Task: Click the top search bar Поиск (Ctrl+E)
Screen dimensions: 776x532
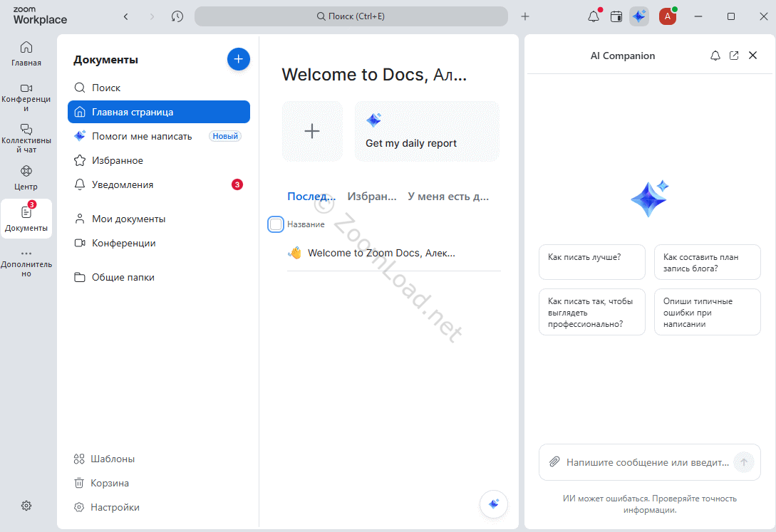Action: point(351,16)
